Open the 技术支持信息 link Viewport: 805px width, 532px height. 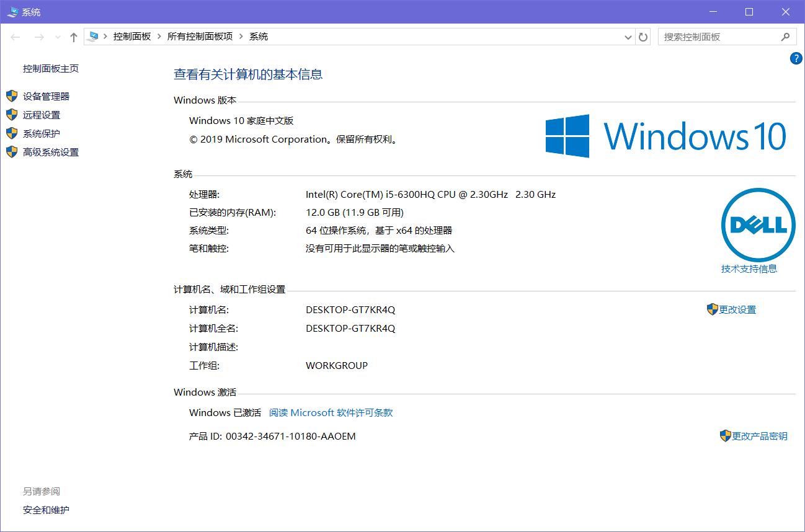click(749, 269)
